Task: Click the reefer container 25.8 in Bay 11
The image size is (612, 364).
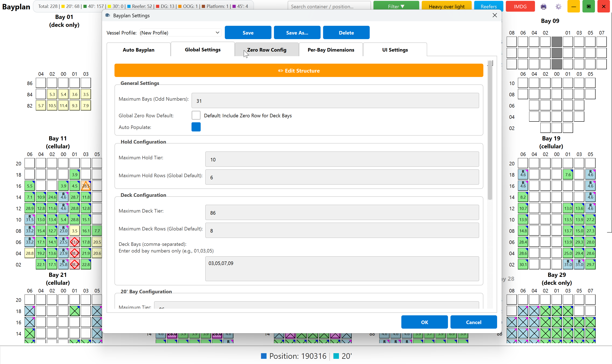Action: [x=63, y=264]
